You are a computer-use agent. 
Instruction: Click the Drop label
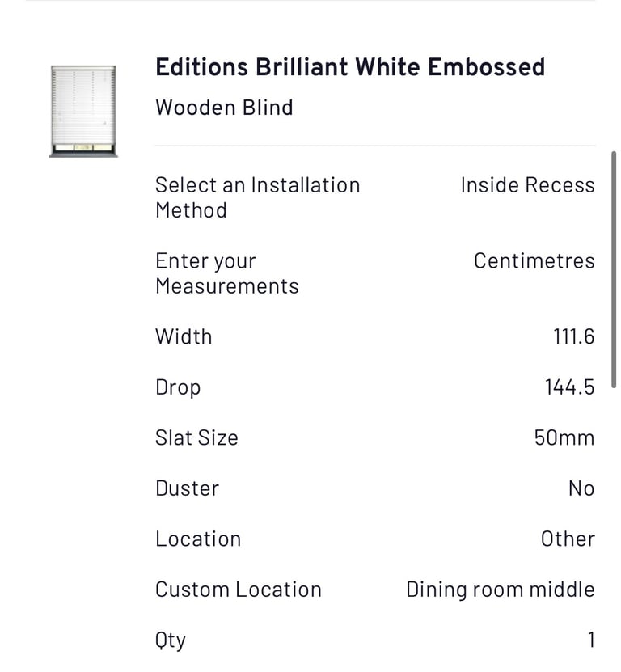click(178, 388)
